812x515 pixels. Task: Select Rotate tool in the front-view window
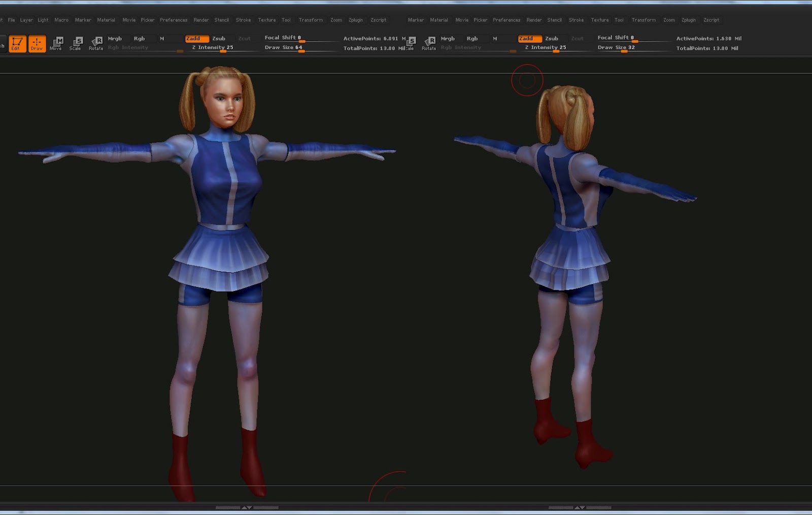point(96,44)
